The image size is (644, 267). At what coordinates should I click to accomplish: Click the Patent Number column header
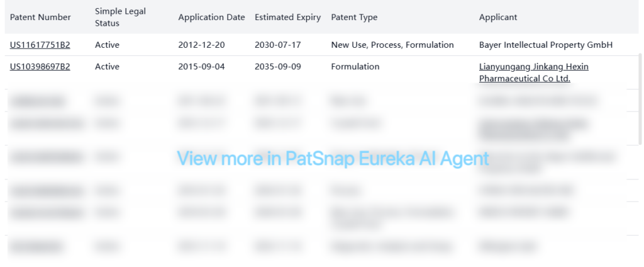(x=40, y=18)
